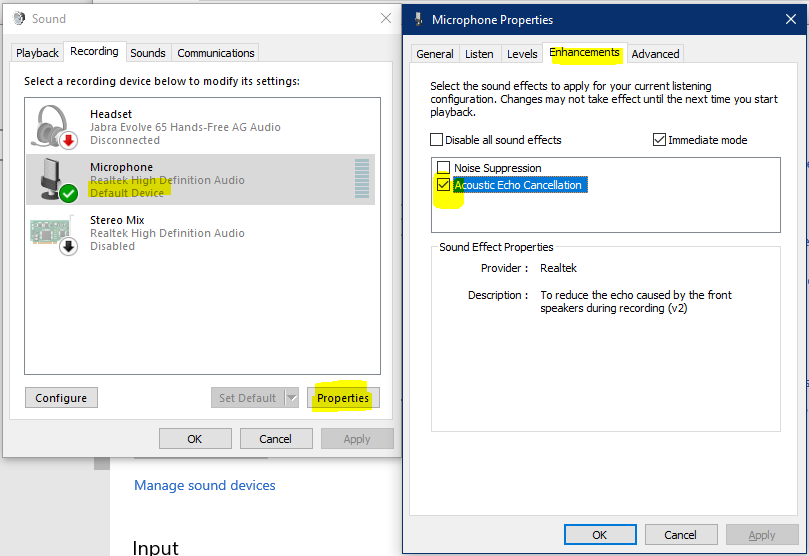Select the Headset Jabra Evolve 65 row
Viewport: 809px width, 556px height.
[201, 127]
